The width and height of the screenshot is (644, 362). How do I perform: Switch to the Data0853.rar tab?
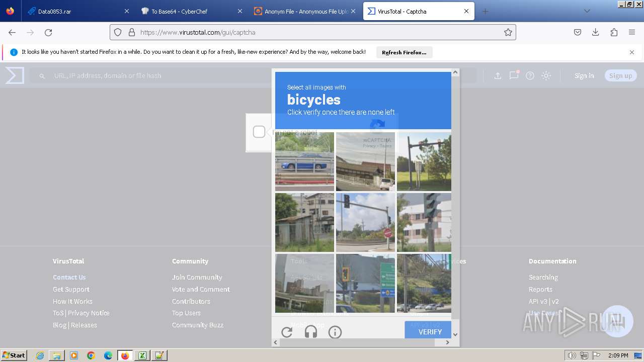[x=78, y=11]
